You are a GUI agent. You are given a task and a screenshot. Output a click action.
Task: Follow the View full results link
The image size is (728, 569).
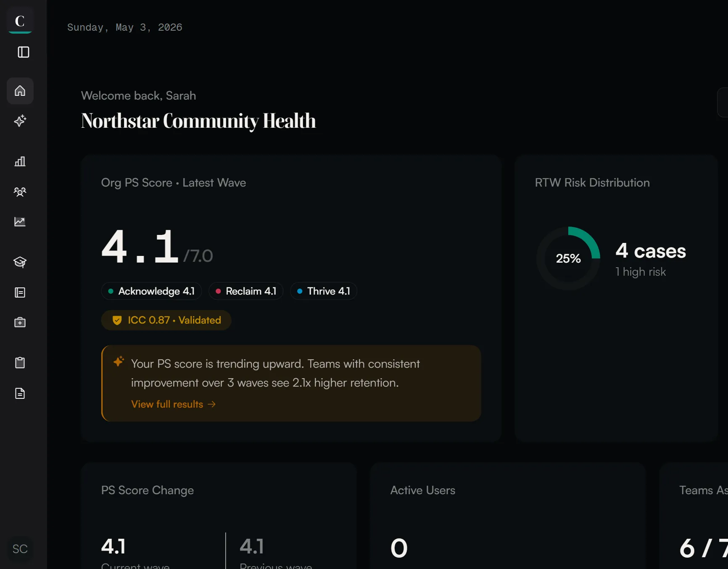tap(173, 404)
